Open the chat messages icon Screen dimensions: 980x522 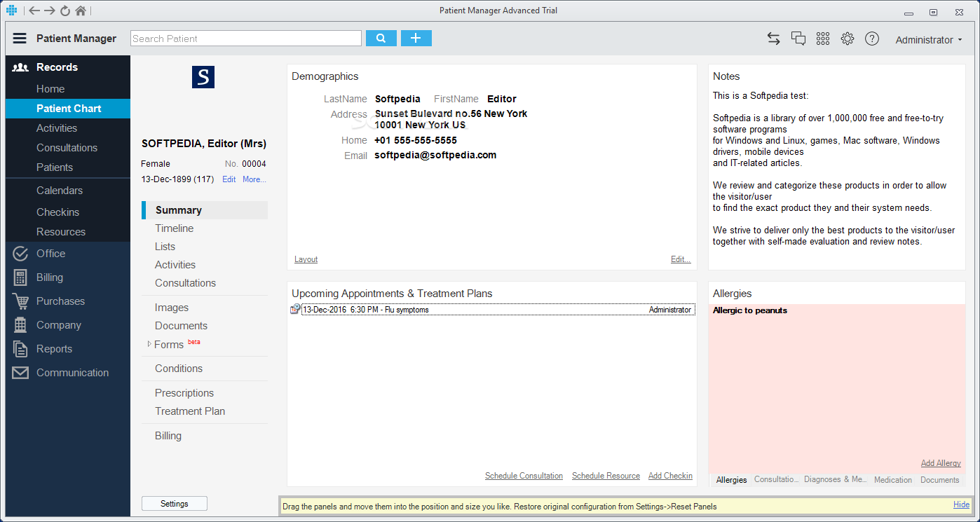798,39
